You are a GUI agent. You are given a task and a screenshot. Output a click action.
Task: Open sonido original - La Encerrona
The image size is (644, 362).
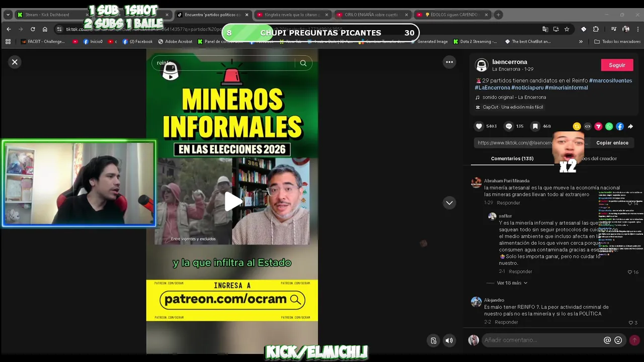[514, 97]
